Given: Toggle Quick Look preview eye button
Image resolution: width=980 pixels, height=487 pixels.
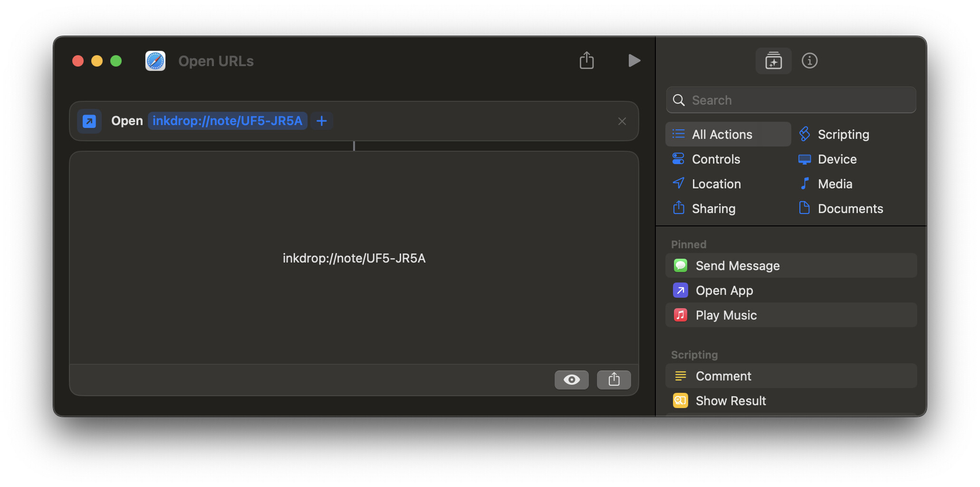Looking at the screenshot, I should click(572, 380).
